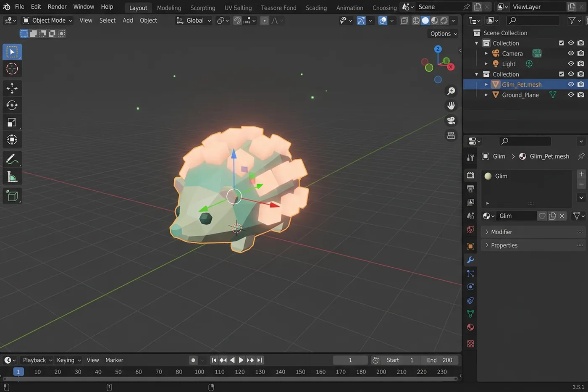Unlink the Glim material with X button
588x392 pixels.
(562, 216)
